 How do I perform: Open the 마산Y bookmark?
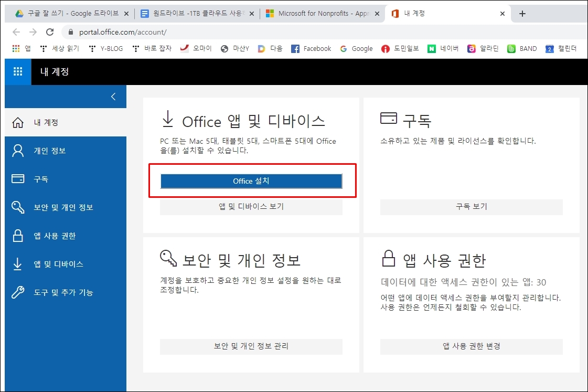[235, 49]
